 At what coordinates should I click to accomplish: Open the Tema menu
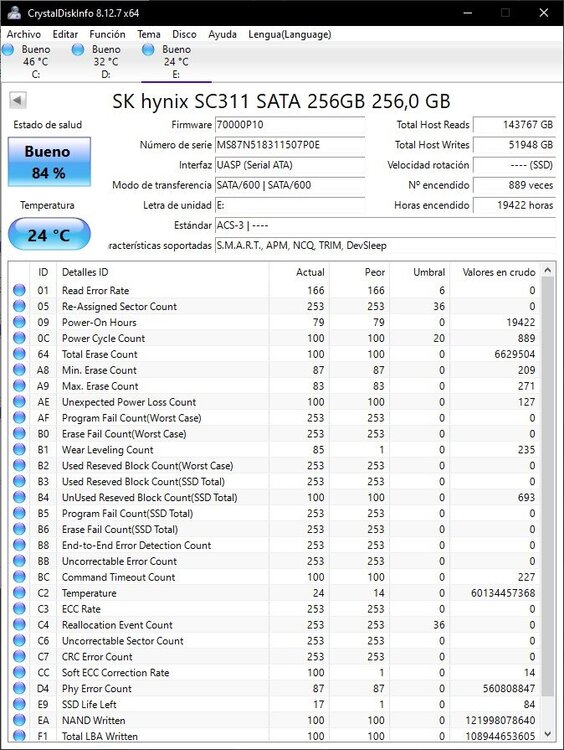[x=149, y=34]
